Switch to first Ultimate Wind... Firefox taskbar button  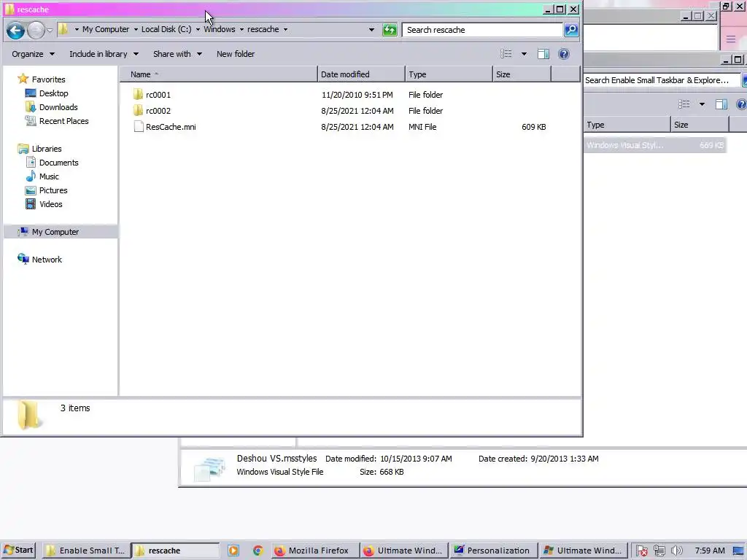[x=404, y=551]
